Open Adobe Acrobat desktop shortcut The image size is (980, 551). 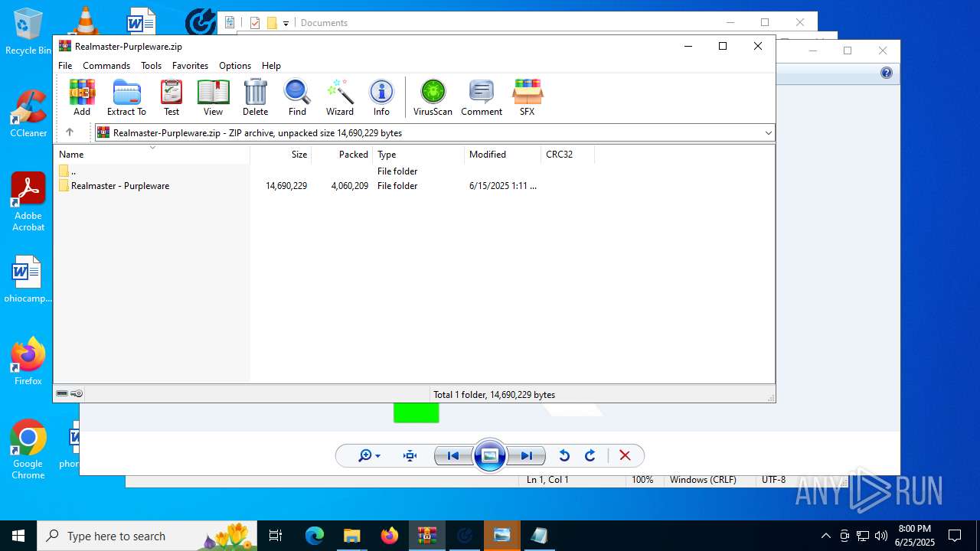[28, 202]
